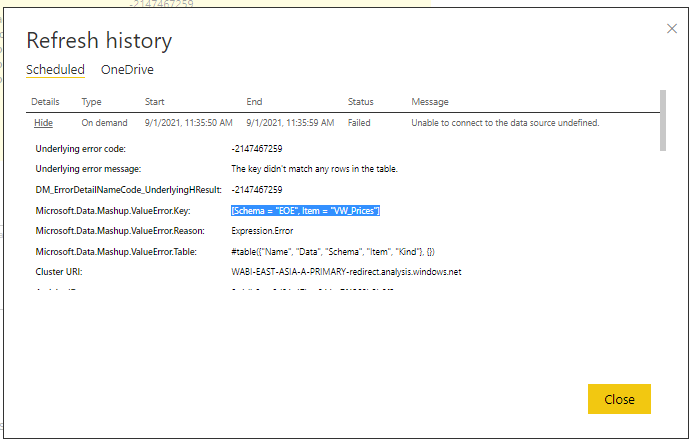Click the 'Cluster URI:' label
This screenshot has width=699, height=448.
(x=59, y=272)
